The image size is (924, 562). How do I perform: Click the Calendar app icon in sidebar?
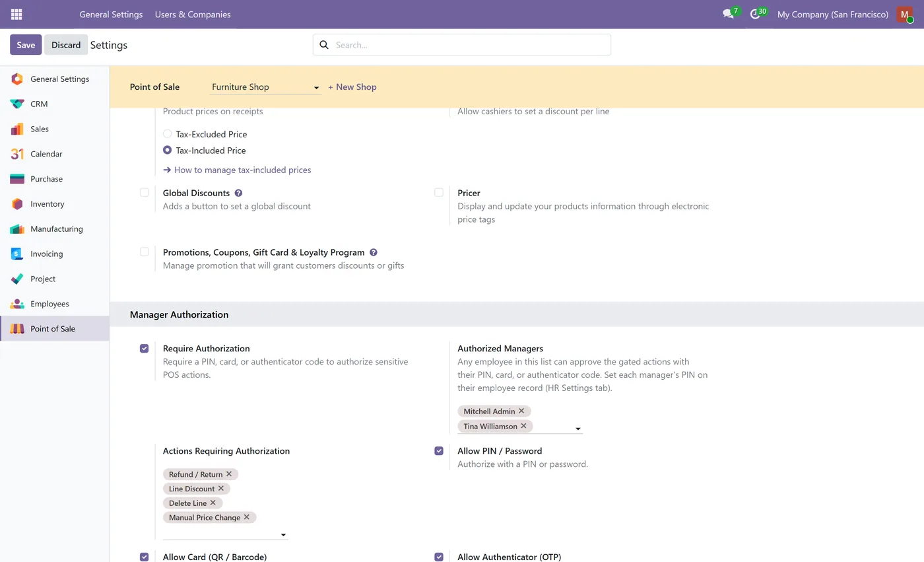pos(17,154)
